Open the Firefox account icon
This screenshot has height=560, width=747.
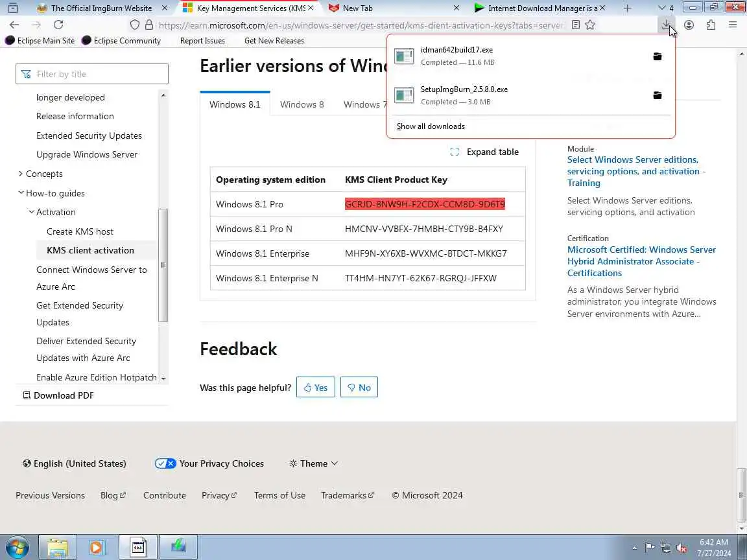pos(689,25)
